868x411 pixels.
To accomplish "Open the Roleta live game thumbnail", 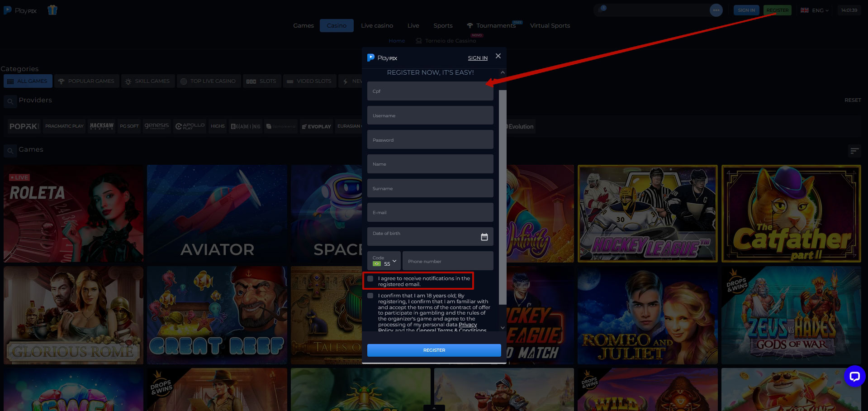I will 73,214.
